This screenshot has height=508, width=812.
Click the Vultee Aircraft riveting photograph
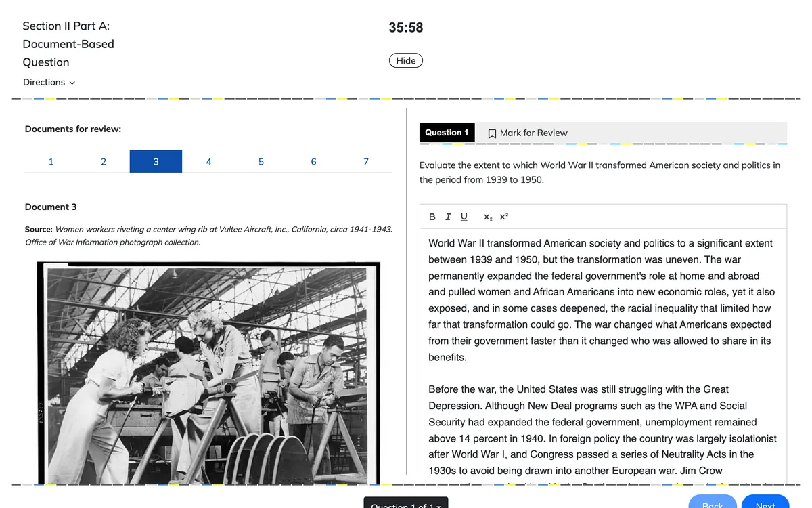208,374
